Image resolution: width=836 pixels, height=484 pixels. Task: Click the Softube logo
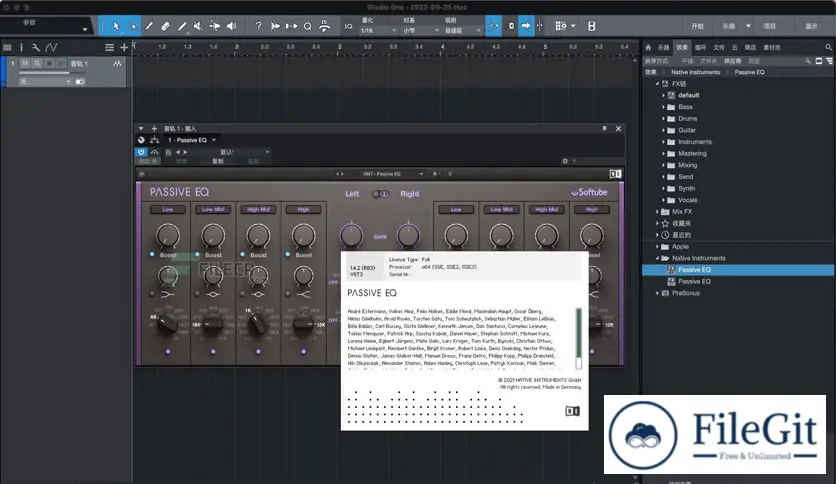[589, 192]
